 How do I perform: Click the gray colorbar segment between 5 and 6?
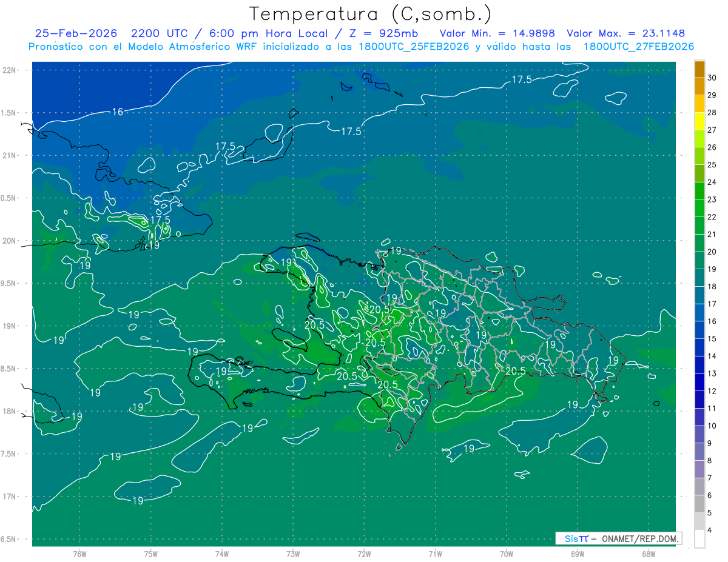[699, 504]
